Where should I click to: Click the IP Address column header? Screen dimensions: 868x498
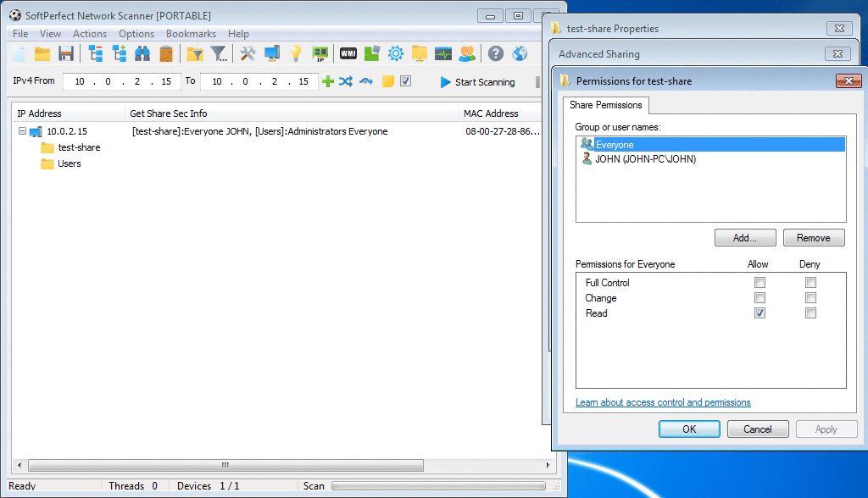(x=69, y=113)
